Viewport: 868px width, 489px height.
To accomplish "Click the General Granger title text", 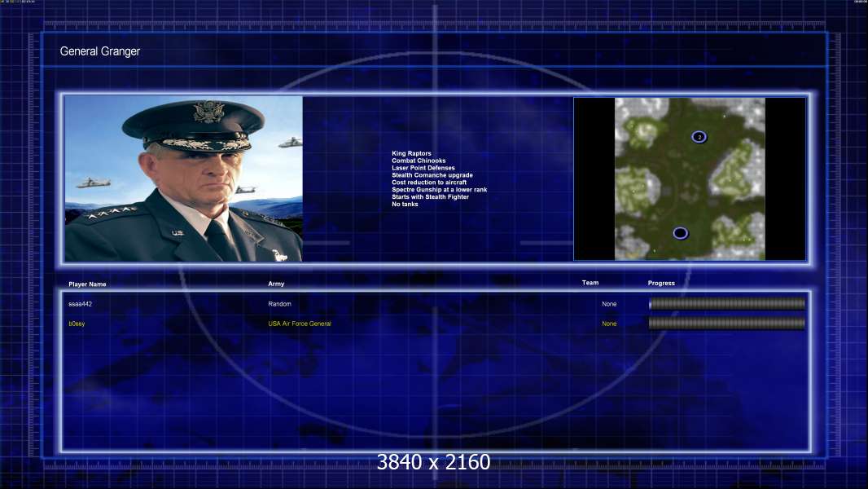I will (99, 51).
